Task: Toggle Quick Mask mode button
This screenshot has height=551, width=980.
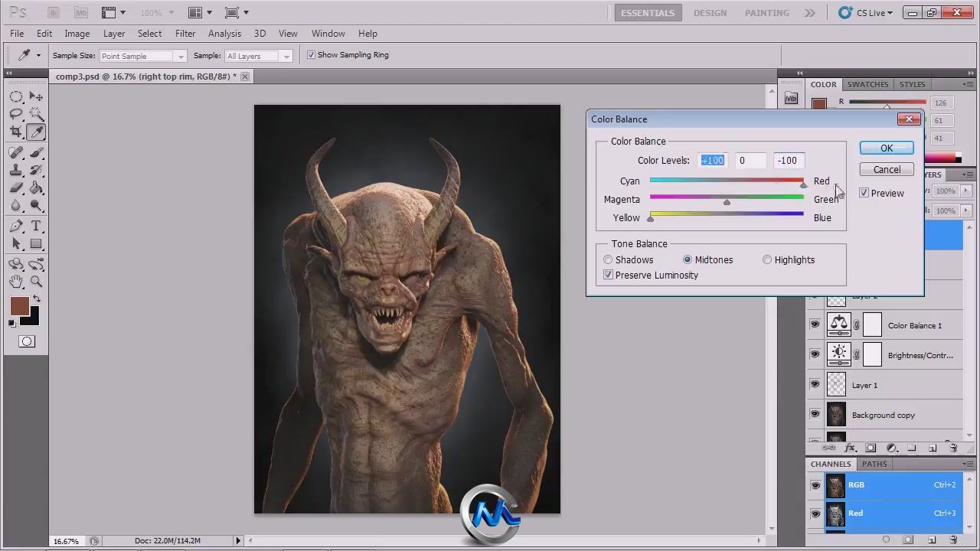Action: [x=27, y=341]
